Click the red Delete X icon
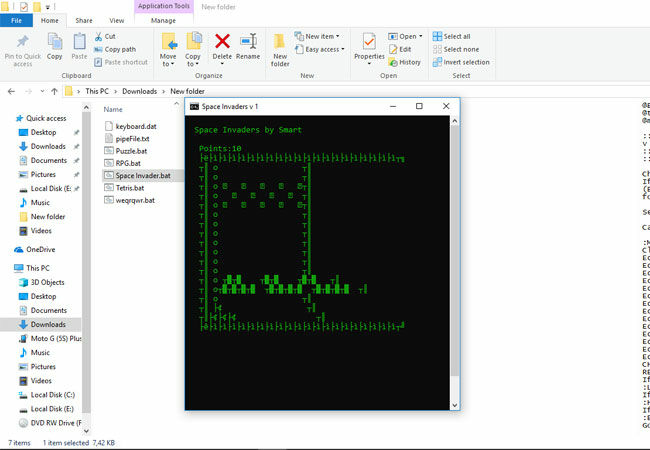The height and width of the screenshot is (450, 650). click(222, 41)
